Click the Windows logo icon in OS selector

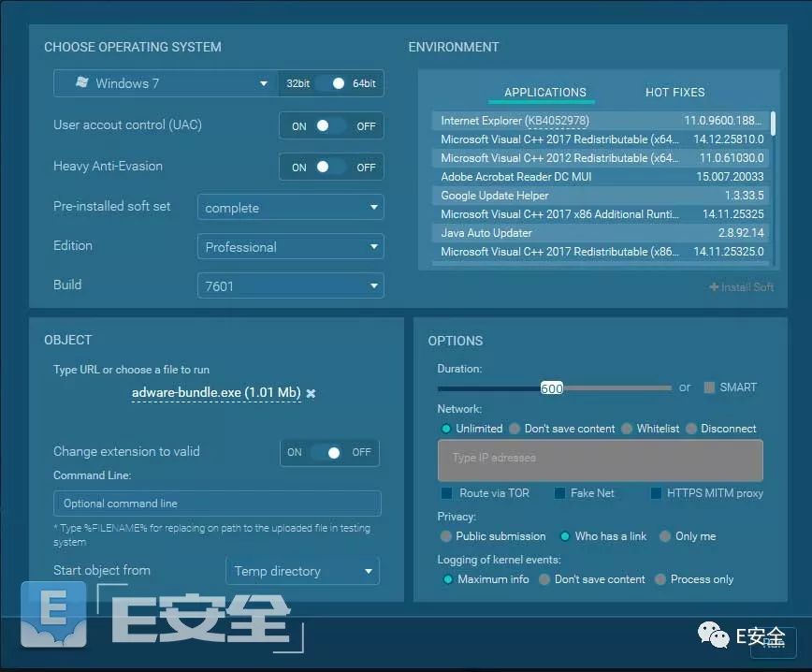pyautogui.click(x=81, y=82)
